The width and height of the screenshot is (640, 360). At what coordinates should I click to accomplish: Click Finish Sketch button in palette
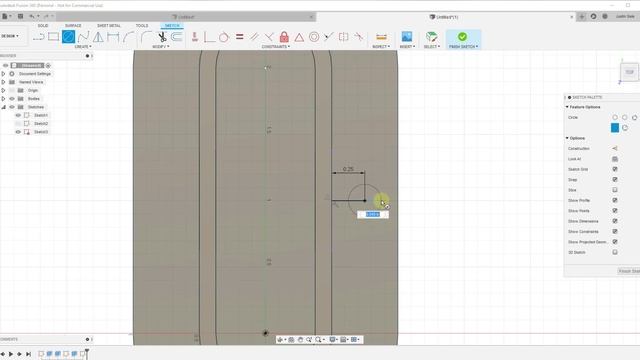(629, 271)
